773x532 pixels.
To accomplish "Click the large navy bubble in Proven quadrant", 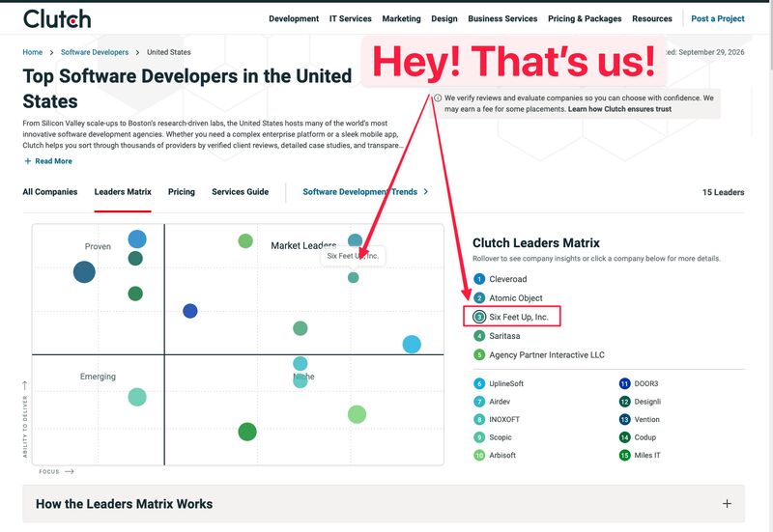I will 84,272.
